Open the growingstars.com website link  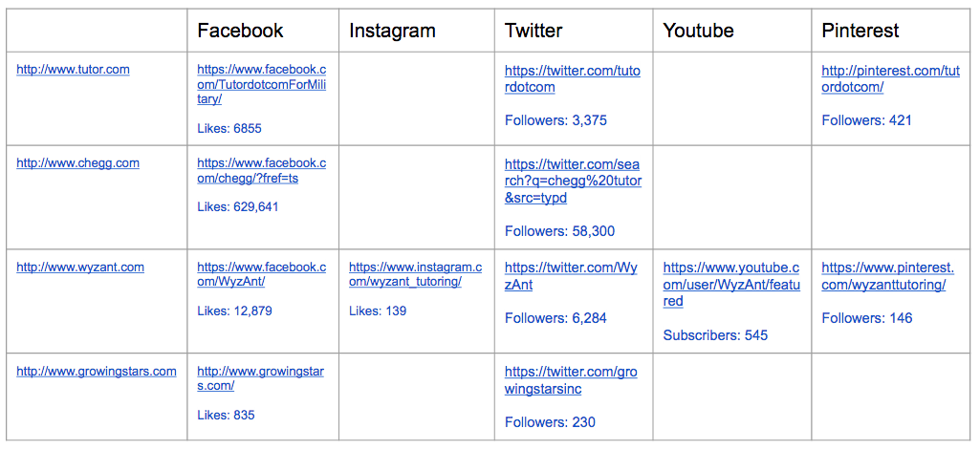pyautogui.click(x=97, y=372)
